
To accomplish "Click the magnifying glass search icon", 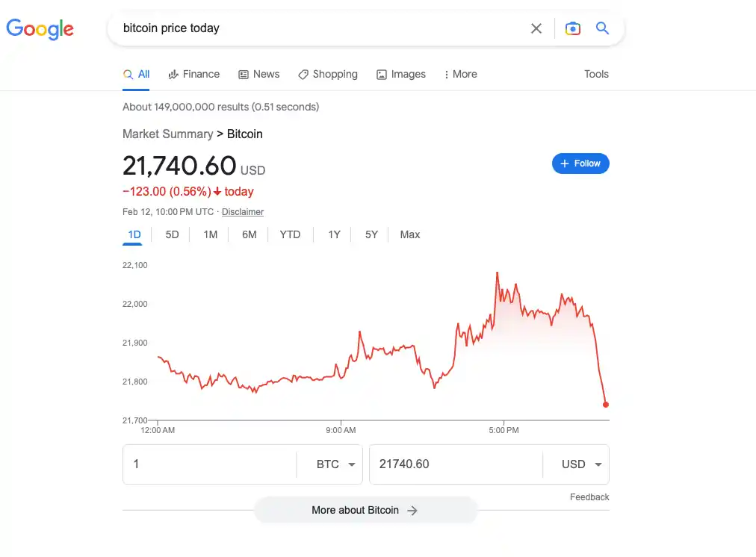I will [602, 28].
